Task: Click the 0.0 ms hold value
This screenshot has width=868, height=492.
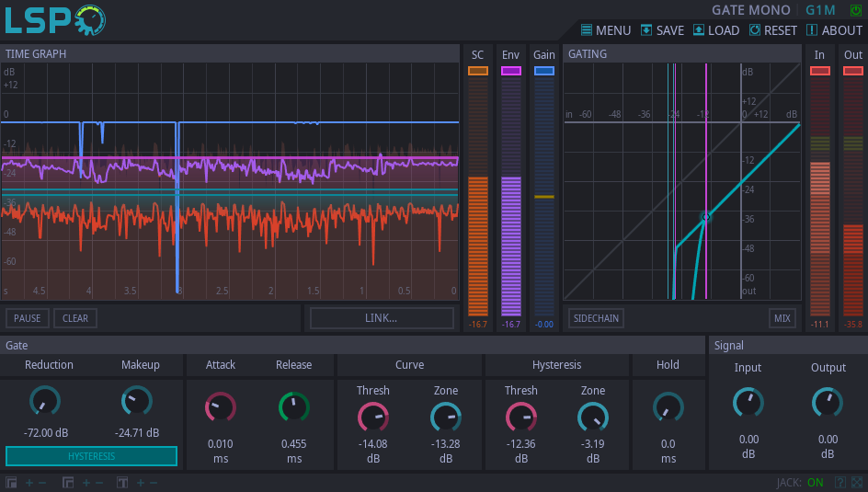Action: click(668, 451)
